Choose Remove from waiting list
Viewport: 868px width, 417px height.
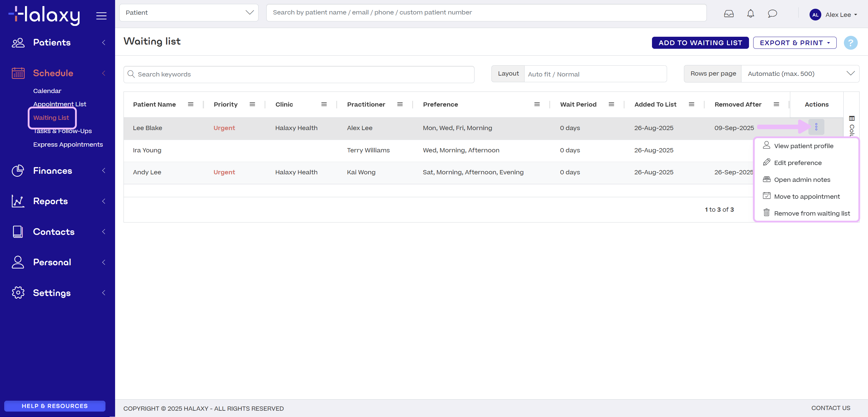[x=812, y=213]
